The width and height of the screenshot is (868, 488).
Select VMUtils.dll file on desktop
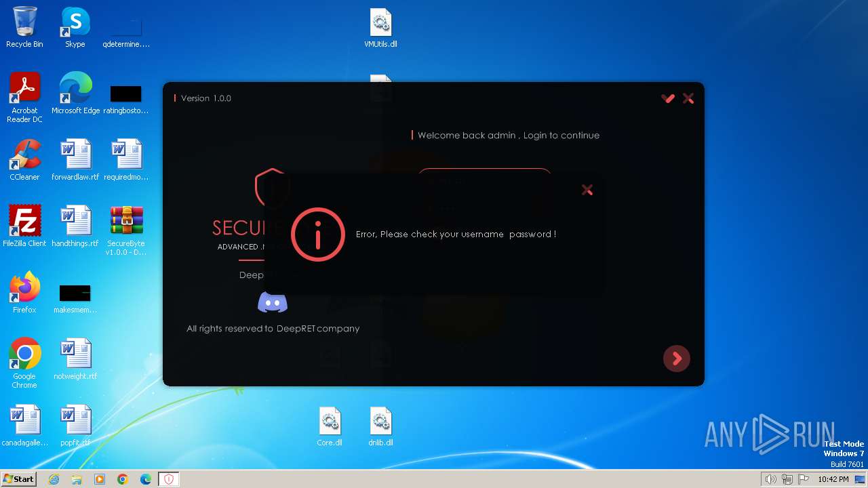pyautogui.click(x=380, y=28)
